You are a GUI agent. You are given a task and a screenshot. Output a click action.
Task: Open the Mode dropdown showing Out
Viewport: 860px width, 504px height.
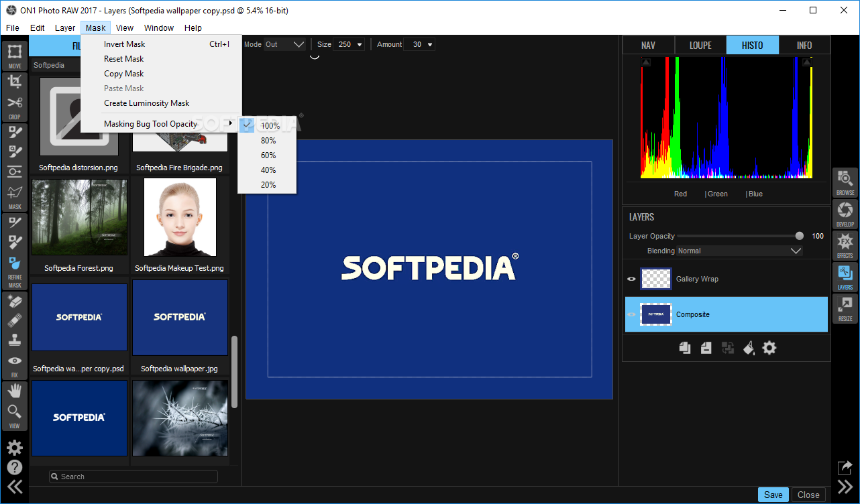[284, 44]
